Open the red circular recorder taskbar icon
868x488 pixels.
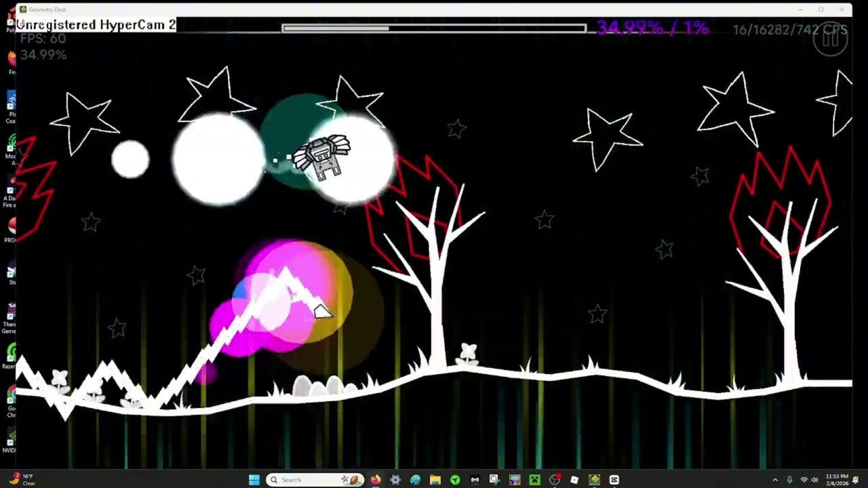click(x=555, y=480)
